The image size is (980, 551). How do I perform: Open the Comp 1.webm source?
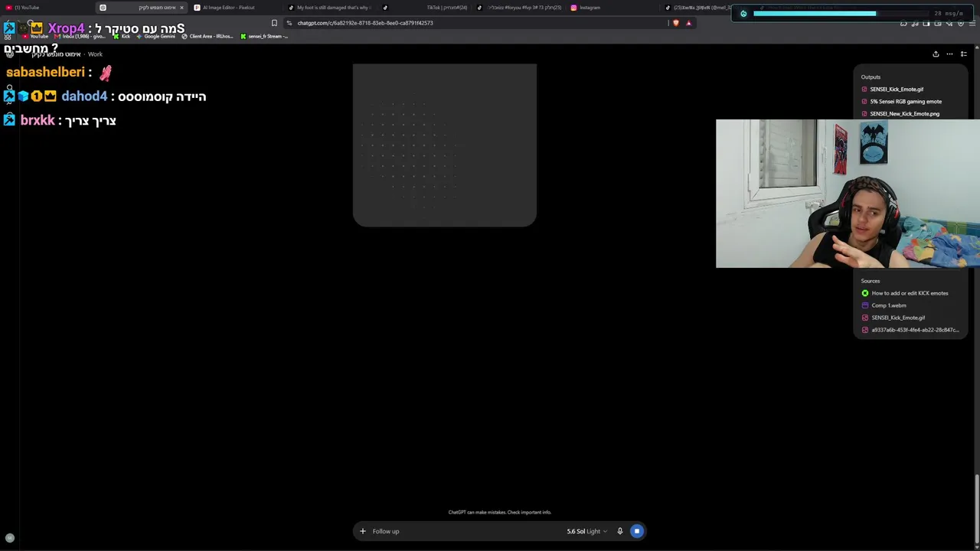click(x=888, y=305)
